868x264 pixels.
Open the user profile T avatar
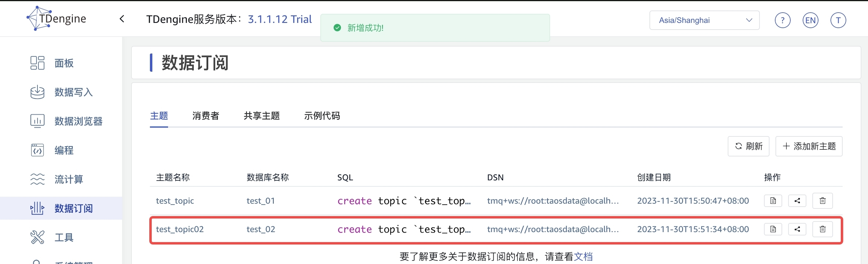coord(838,21)
